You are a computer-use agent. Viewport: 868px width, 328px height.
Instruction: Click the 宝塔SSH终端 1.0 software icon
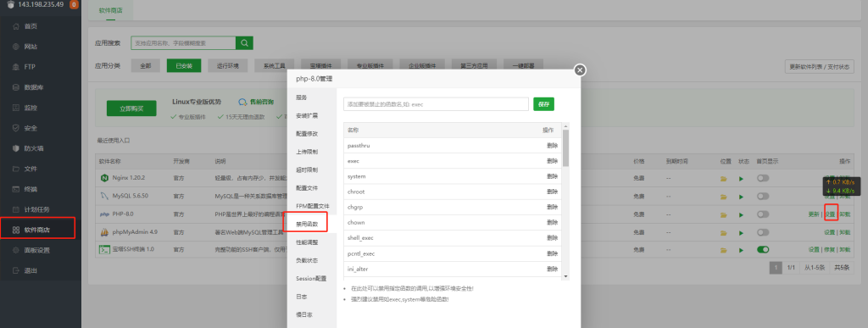[x=104, y=249]
